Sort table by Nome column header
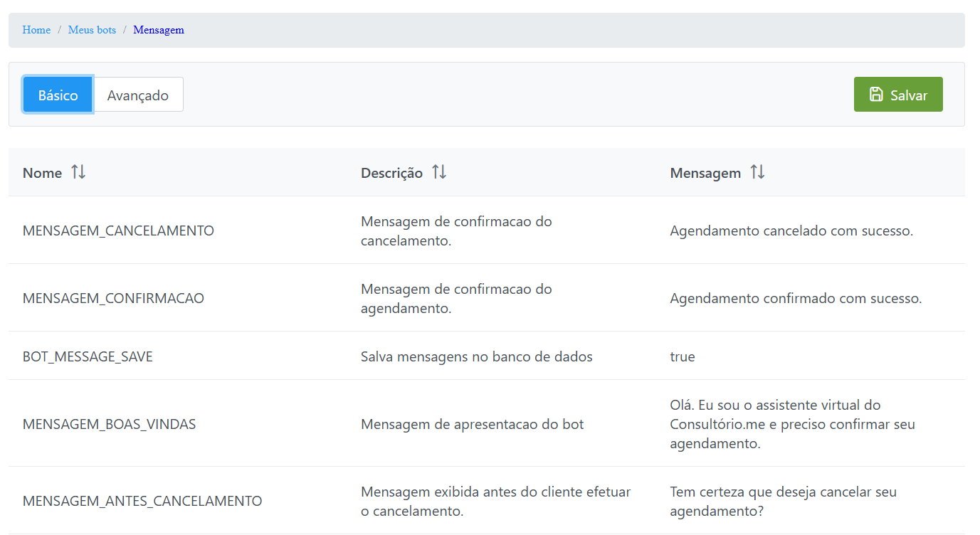Viewport: 980px width, 535px height. (43, 173)
